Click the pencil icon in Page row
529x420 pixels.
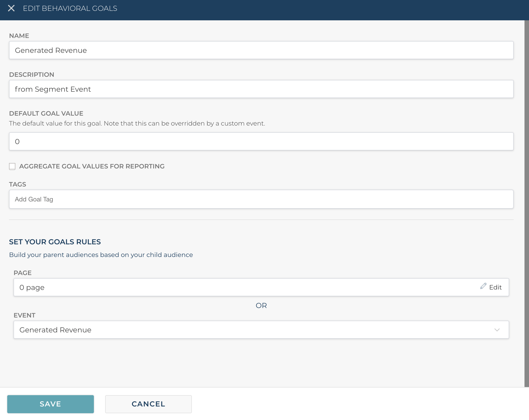pyautogui.click(x=483, y=286)
